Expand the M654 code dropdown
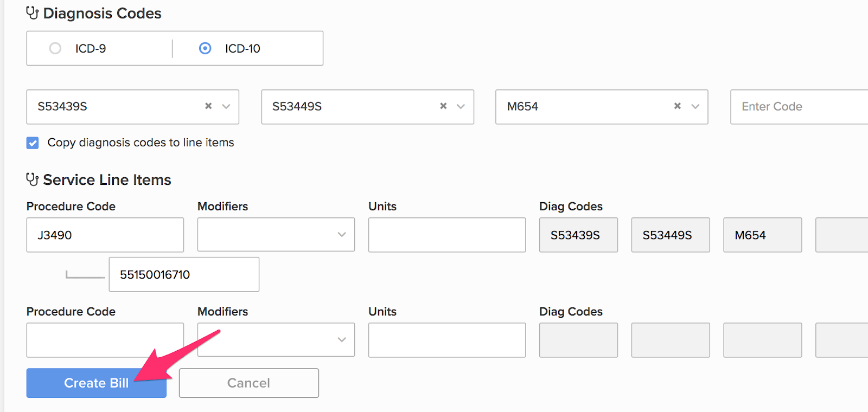The image size is (868, 412). pyautogui.click(x=695, y=106)
